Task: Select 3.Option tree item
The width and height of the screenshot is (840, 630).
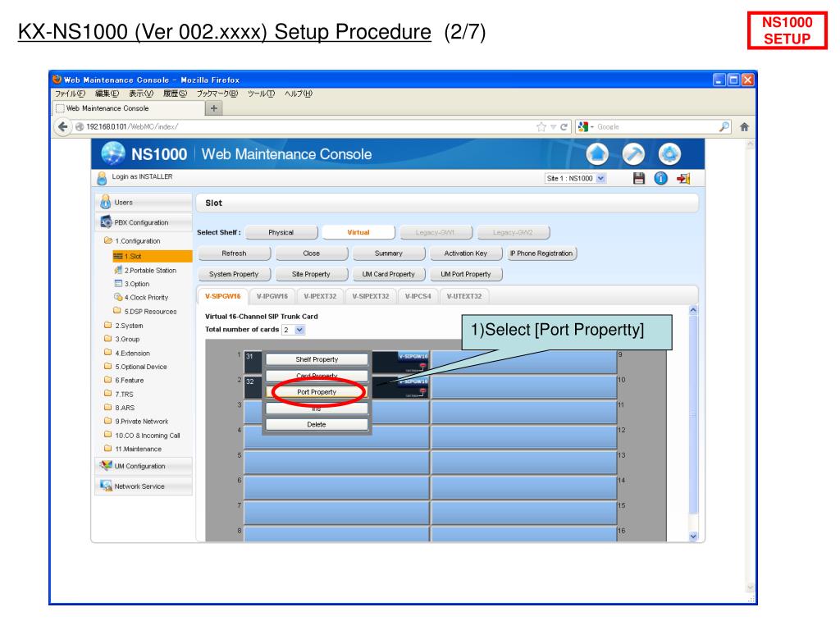Action: coord(132,284)
